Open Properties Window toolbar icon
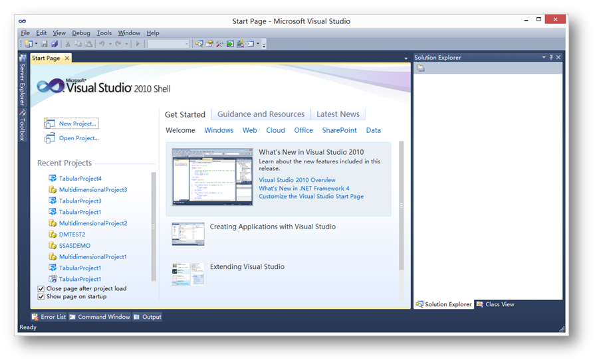This screenshot has height=364, width=597. point(209,44)
